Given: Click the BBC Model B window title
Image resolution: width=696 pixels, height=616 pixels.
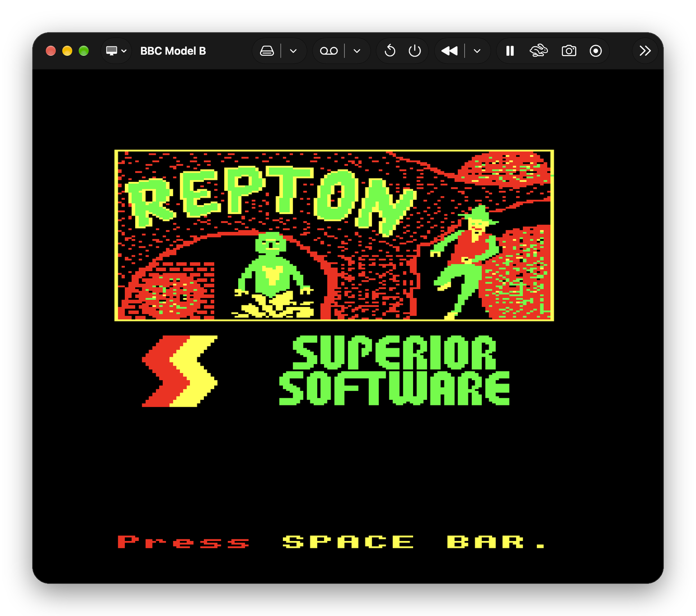Looking at the screenshot, I should [173, 51].
